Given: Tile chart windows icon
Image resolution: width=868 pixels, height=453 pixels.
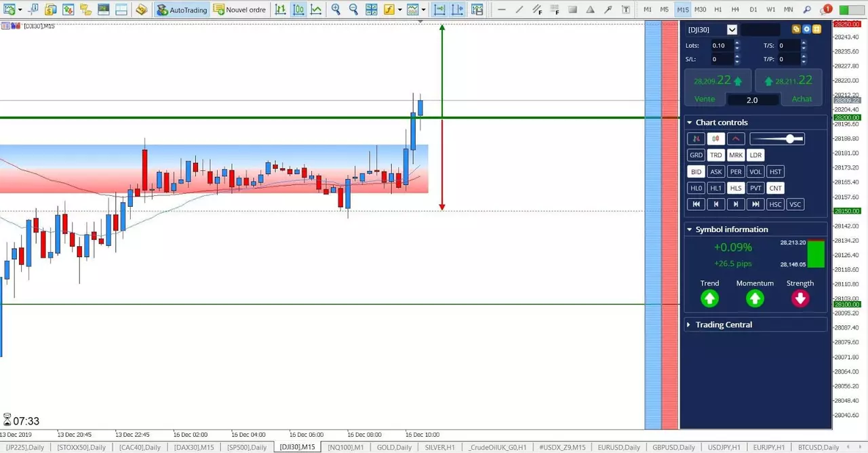Looking at the screenshot, I should coord(372,10).
